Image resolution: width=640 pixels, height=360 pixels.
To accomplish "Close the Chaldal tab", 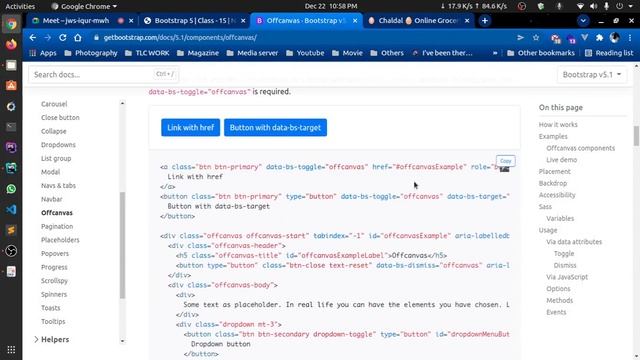I will [467, 20].
